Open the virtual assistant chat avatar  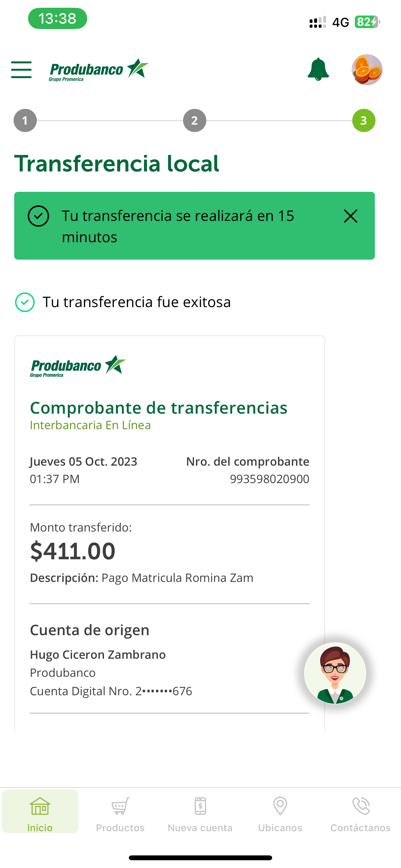click(335, 674)
